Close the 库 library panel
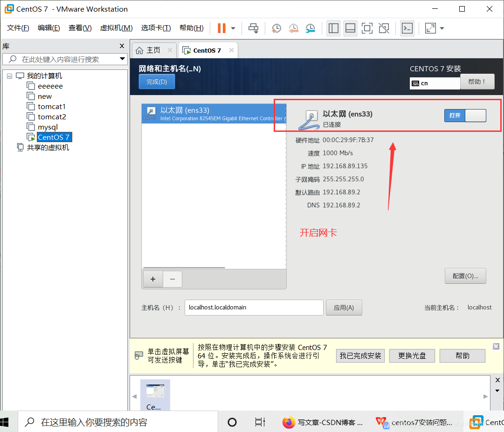 click(122, 46)
